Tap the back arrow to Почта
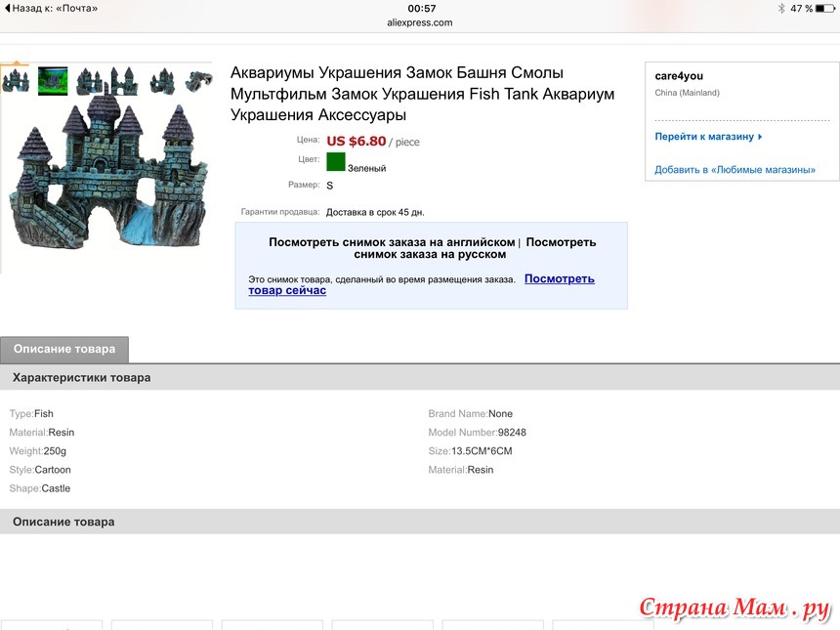This screenshot has height=630, width=840. (7, 8)
